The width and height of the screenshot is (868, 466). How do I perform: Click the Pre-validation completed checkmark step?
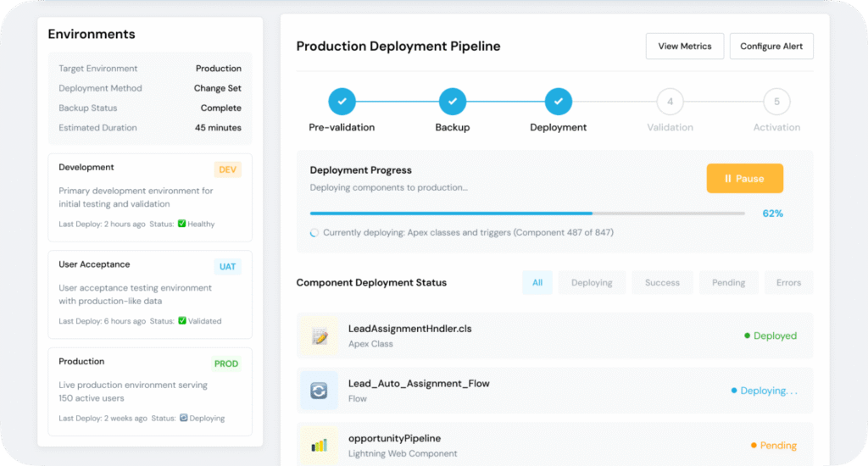click(342, 102)
